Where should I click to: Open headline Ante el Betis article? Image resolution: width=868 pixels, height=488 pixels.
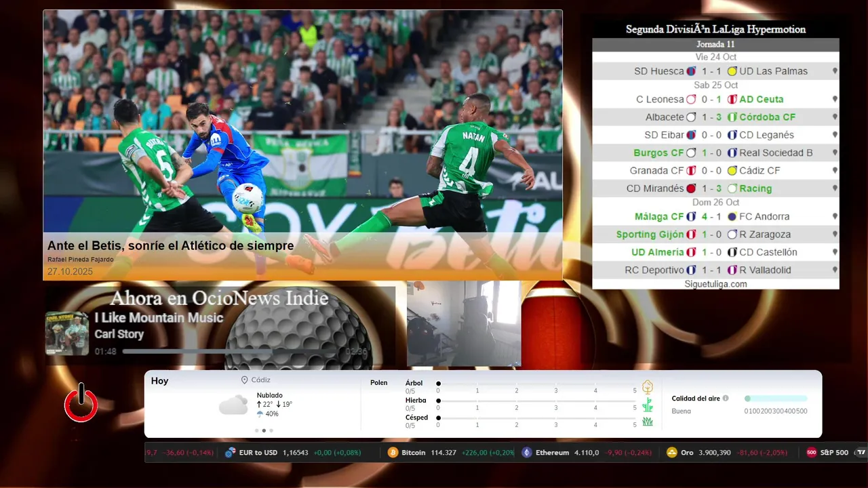pos(170,245)
